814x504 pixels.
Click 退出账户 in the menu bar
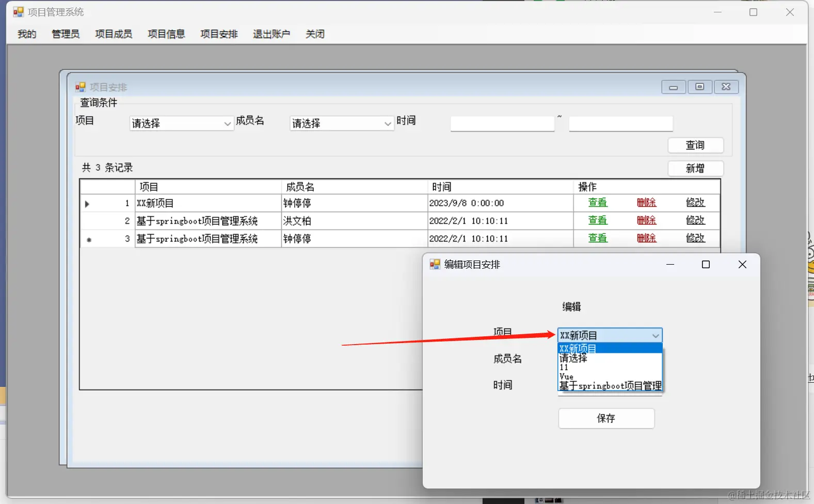coord(272,34)
